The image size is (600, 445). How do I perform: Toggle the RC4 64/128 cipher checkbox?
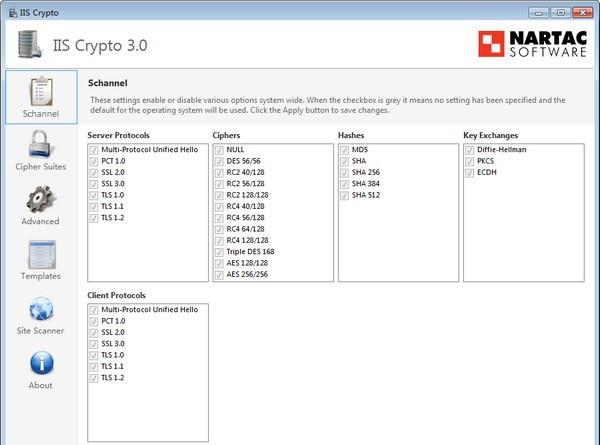tap(219, 229)
